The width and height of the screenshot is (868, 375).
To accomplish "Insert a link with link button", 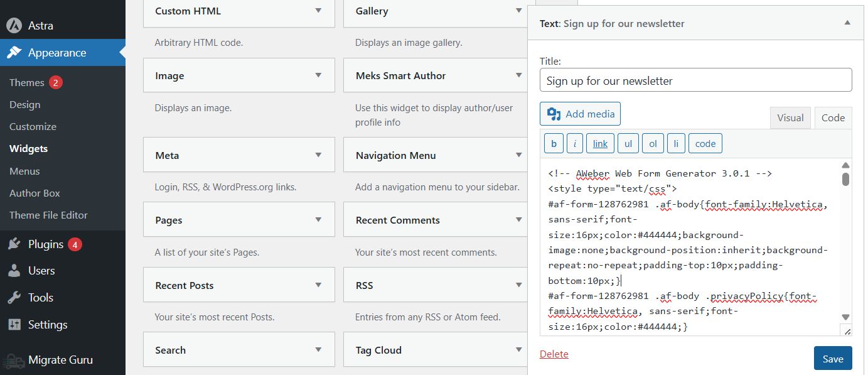I will 600,143.
